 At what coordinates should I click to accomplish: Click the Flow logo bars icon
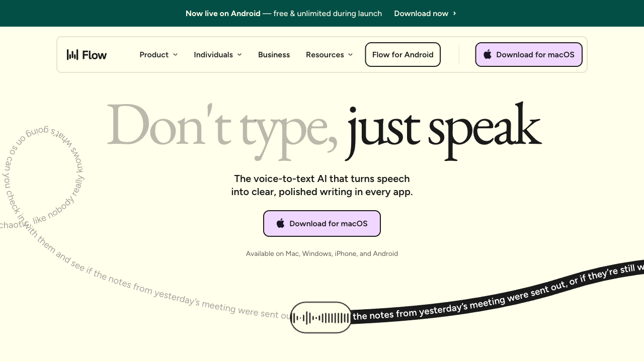tap(72, 55)
